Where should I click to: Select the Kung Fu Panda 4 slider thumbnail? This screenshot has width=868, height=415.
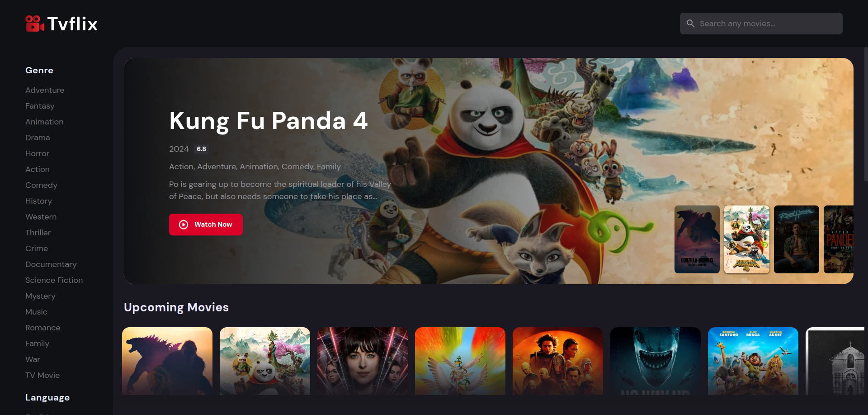pos(746,239)
